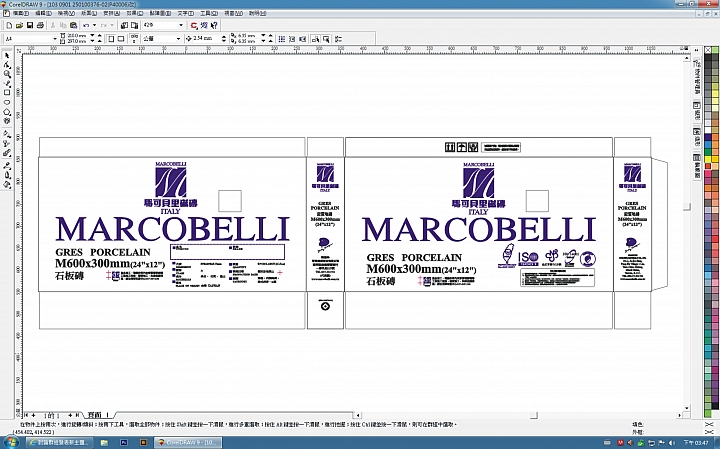The width and height of the screenshot is (720, 449).
Task: Click the nudge offset 2.54 mm field
Action: [x=206, y=39]
